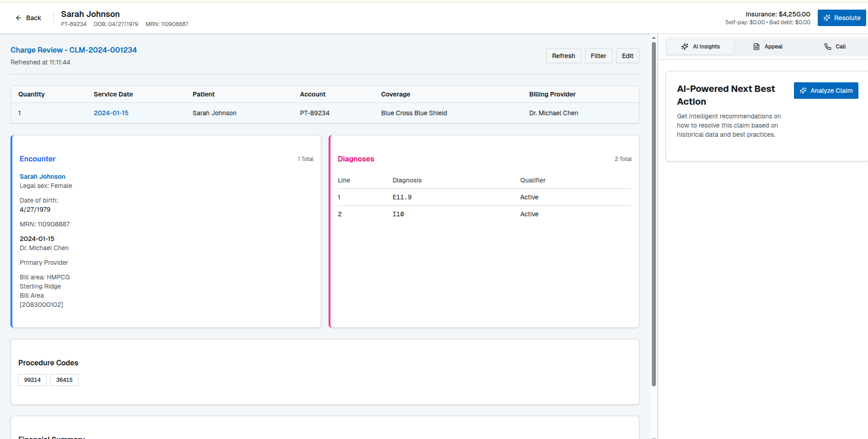This screenshot has height=439, width=868.
Task: Click the back arrow icon
Action: 19,18
